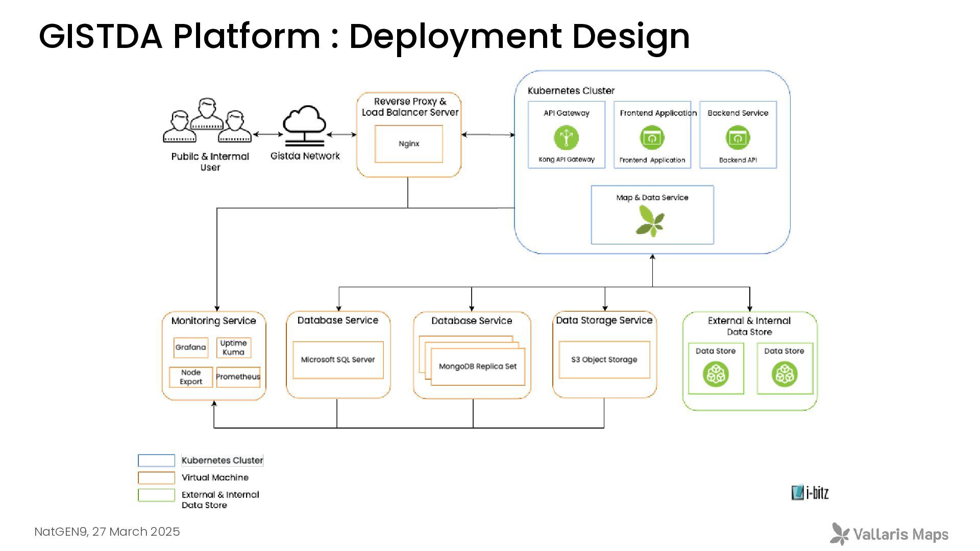Click the orange Virtual Machine legend swatch
This screenshot has width=980, height=551.
(x=156, y=478)
